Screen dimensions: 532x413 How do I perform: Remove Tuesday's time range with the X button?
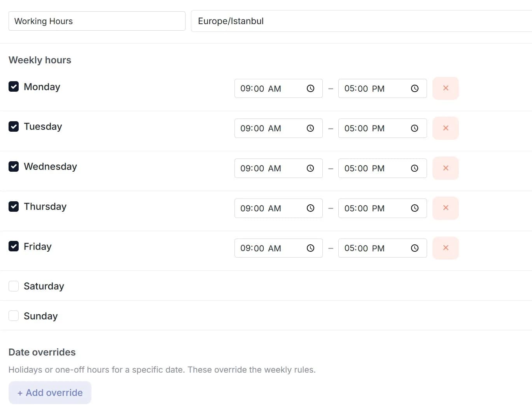pyautogui.click(x=446, y=128)
